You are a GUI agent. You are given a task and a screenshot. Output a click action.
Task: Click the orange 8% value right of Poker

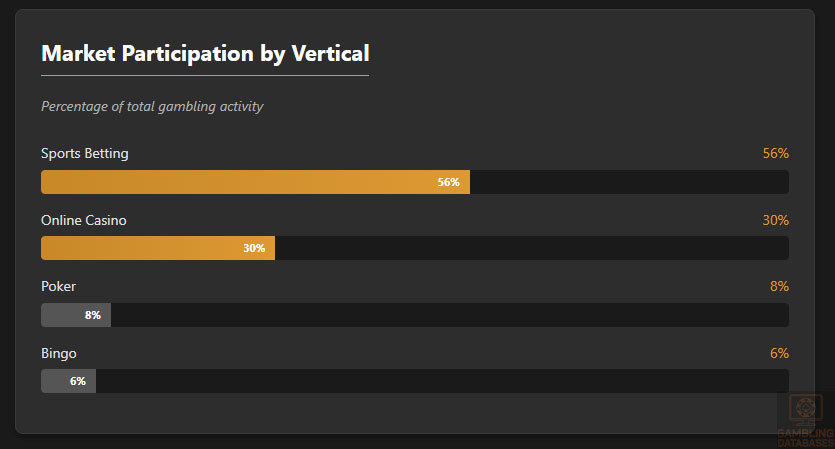(x=780, y=286)
